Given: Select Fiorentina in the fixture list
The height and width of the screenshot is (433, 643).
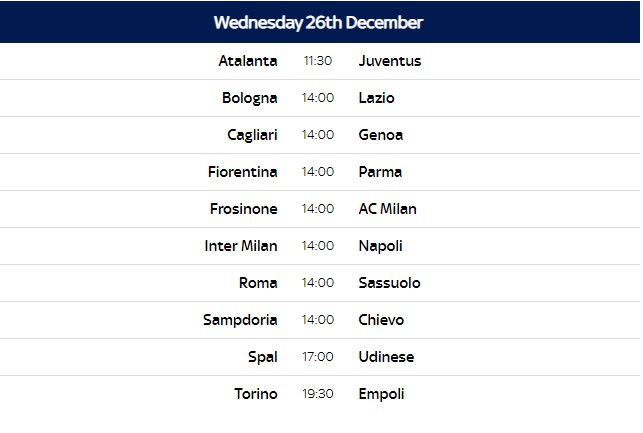Looking at the screenshot, I should pos(242,172).
